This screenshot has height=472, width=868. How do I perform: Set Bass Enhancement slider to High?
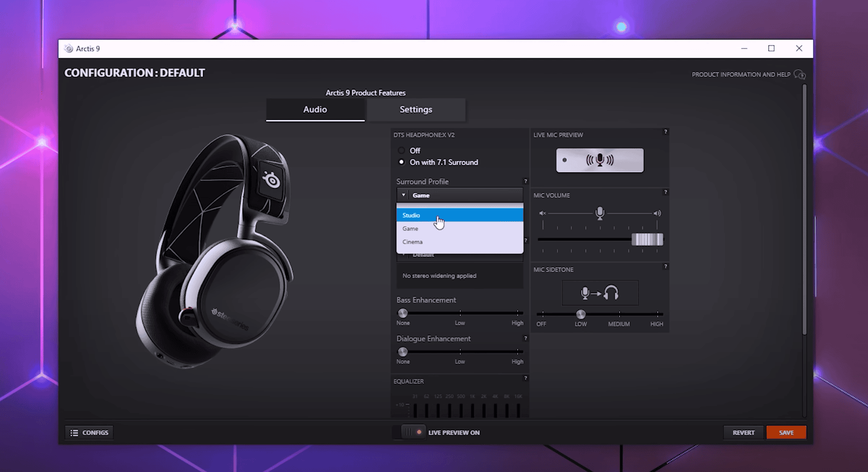click(x=517, y=313)
